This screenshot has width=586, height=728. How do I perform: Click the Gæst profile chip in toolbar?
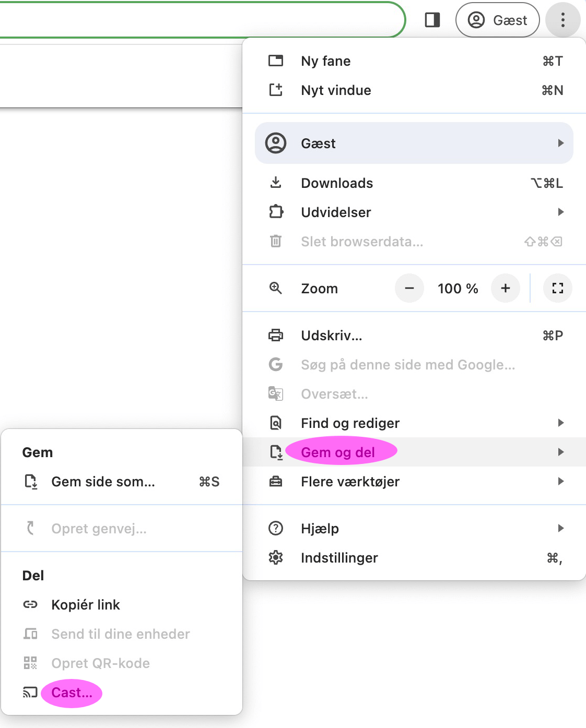[497, 20]
